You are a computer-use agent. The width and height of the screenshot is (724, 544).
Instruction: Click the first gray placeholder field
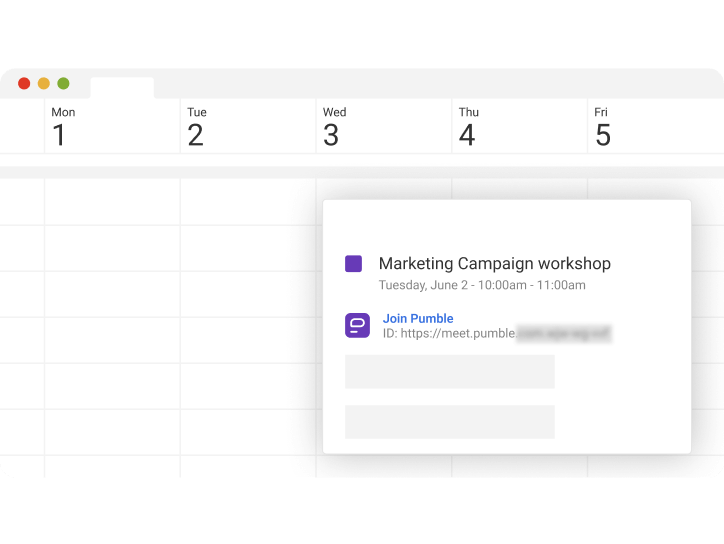pyautogui.click(x=449, y=371)
